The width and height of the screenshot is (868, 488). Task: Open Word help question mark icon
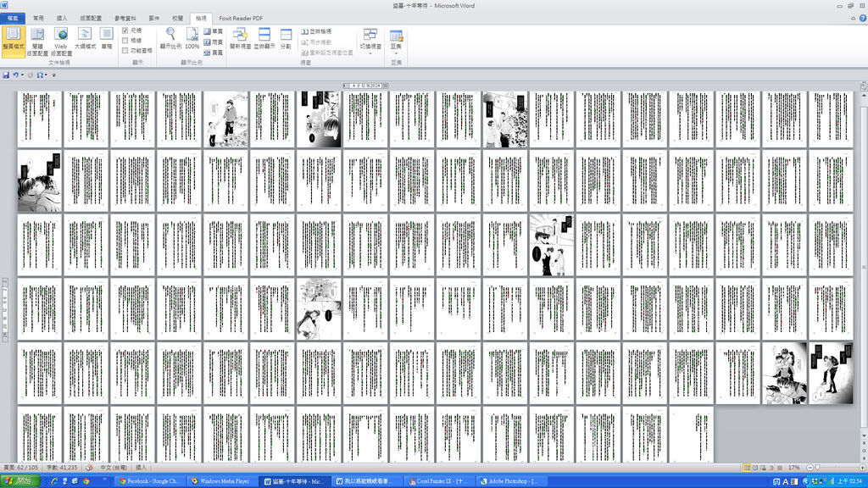[x=862, y=19]
